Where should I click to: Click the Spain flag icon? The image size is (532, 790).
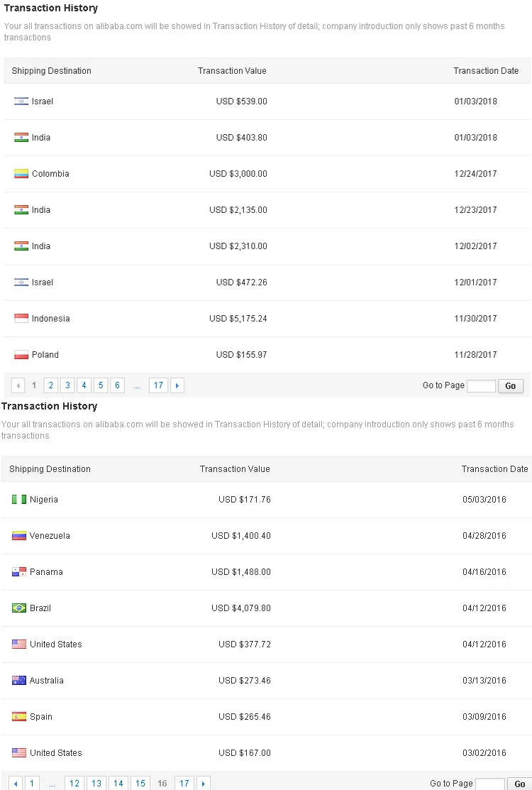coord(18,717)
